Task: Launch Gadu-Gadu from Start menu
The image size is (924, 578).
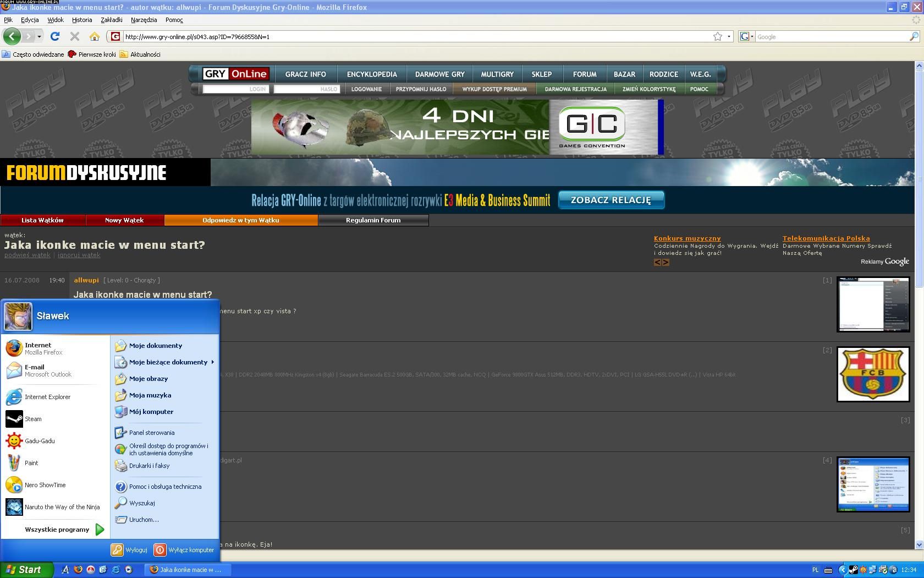Action: [40, 441]
